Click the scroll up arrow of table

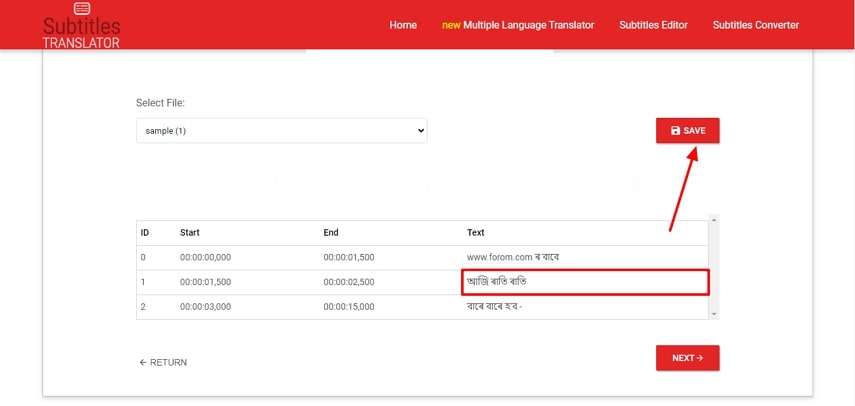[x=713, y=220]
